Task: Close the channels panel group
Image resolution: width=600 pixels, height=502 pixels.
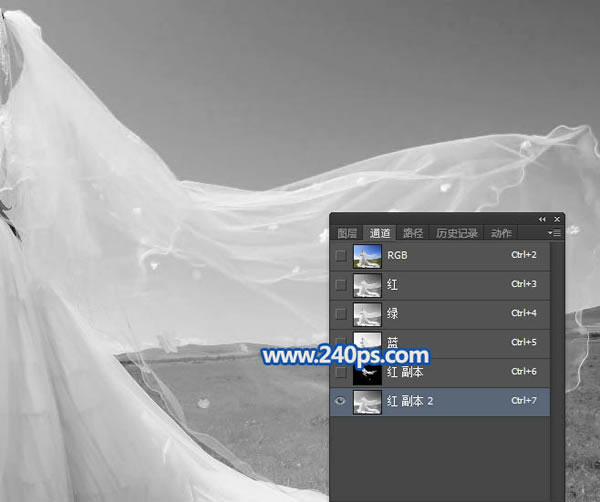Action: [557, 219]
